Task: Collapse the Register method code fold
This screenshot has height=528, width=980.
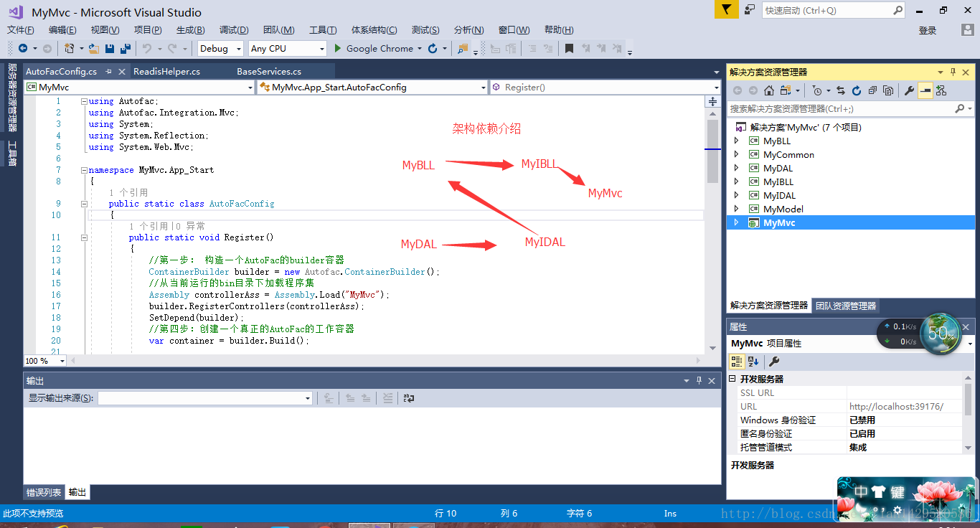Action: pyautogui.click(x=84, y=237)
